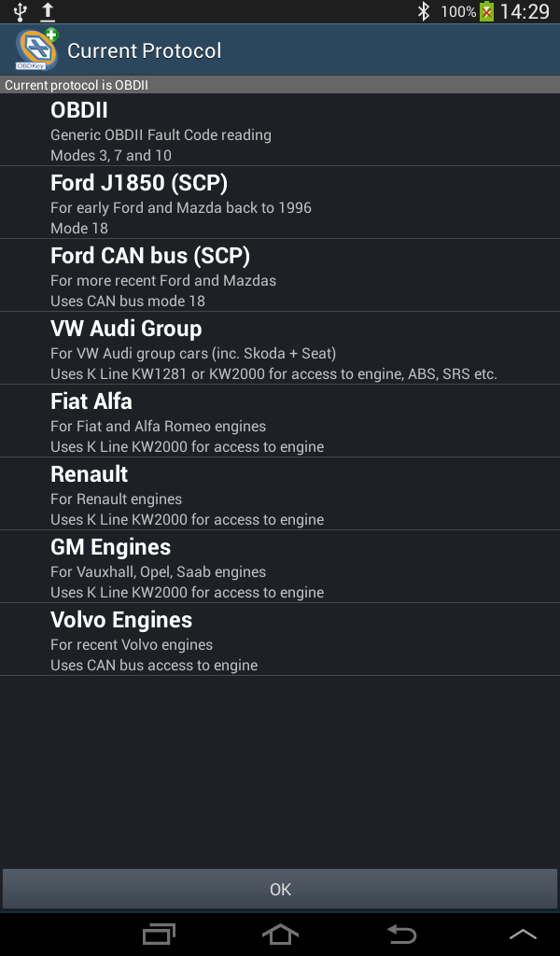This screenshot has width=560, height=956.
Task: Tap the OBDKey app icon
Action: pyautogui.click(x=35, y=50)
